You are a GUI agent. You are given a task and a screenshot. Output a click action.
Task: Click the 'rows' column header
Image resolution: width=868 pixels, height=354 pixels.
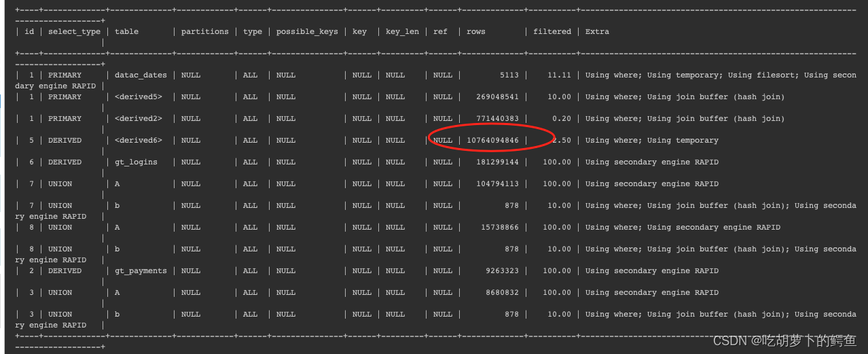(x=476, y=32)
